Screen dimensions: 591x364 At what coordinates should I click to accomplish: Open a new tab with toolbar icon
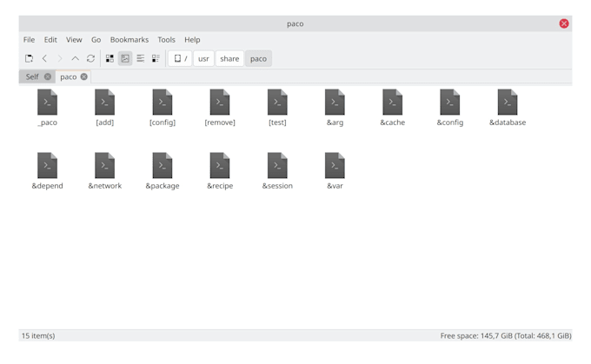29,58
